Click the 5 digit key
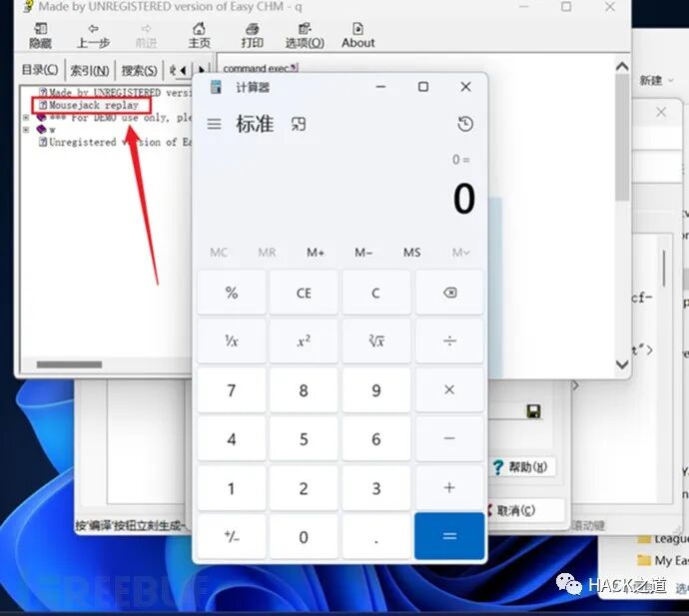The image size is (689, 616). [x=304, y=439]
